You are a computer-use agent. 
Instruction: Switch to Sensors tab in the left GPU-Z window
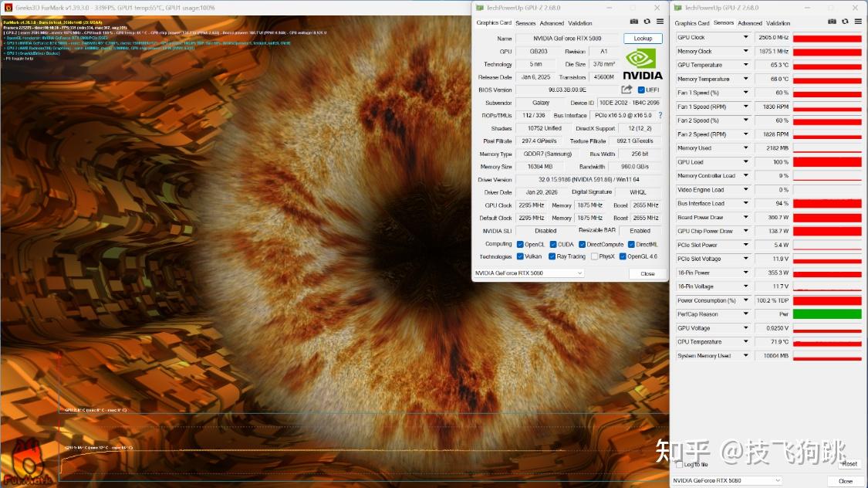525,23
